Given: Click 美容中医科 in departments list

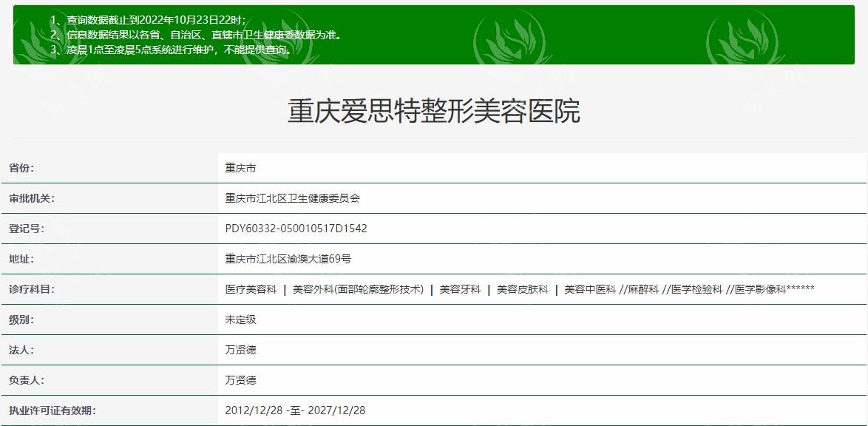Looking at the screenshot, I should (590, 289).
